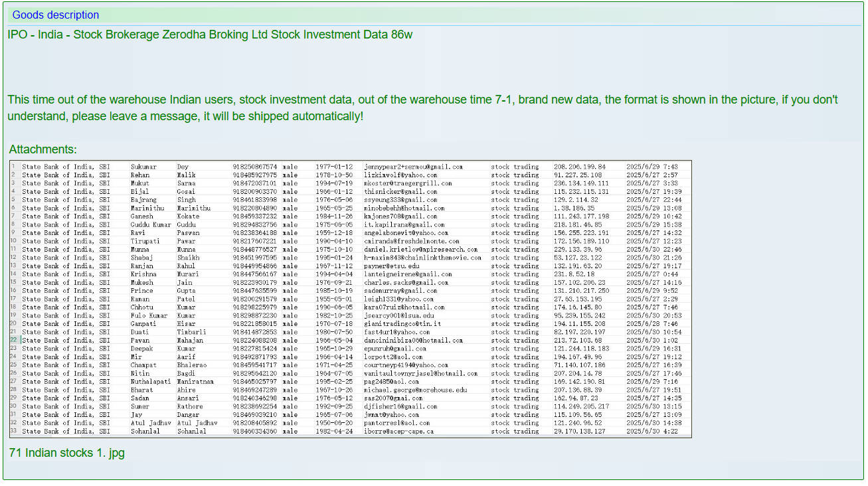The width and height of the screenshot is (868, 486).
Task: Select row 1 containing Sukumar Dey
Action: (199, 167)
